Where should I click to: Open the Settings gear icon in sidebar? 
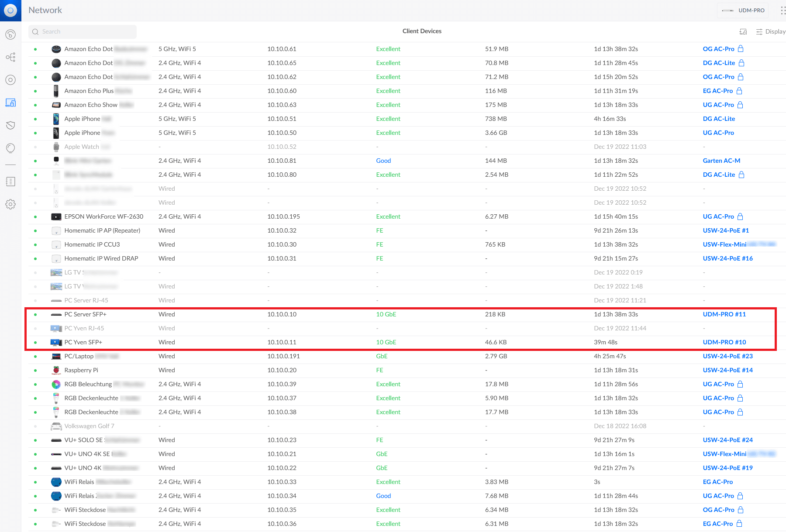10,204
